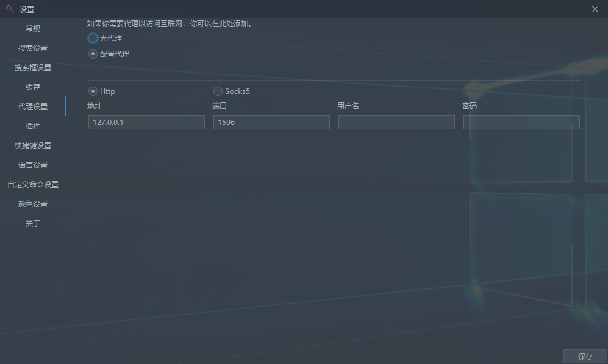Click the 端口 field showing 1596
Screen dimensions: 608x364
tap(271, 122)
